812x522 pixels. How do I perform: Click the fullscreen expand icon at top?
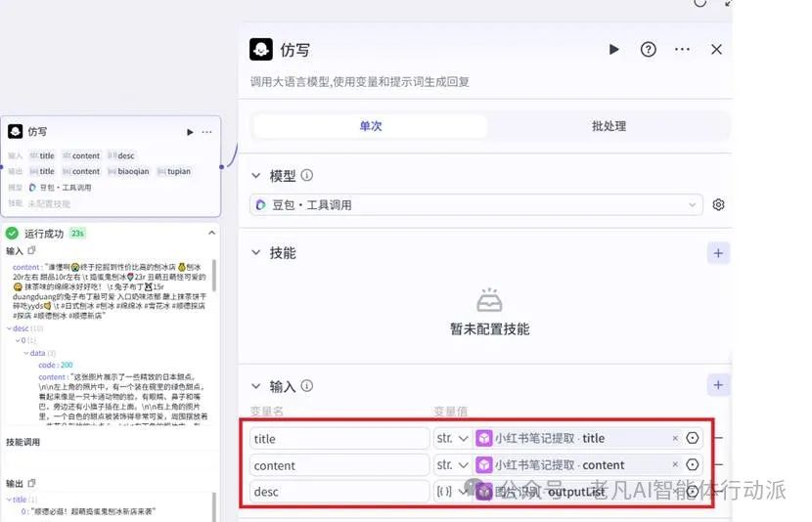(x=728, y=3)
